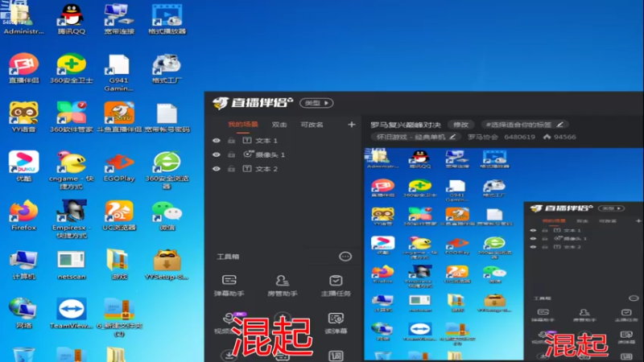Launch 360安全浏览器 from desktop
This screenshot has width=644, height=362.
[167, 170]
